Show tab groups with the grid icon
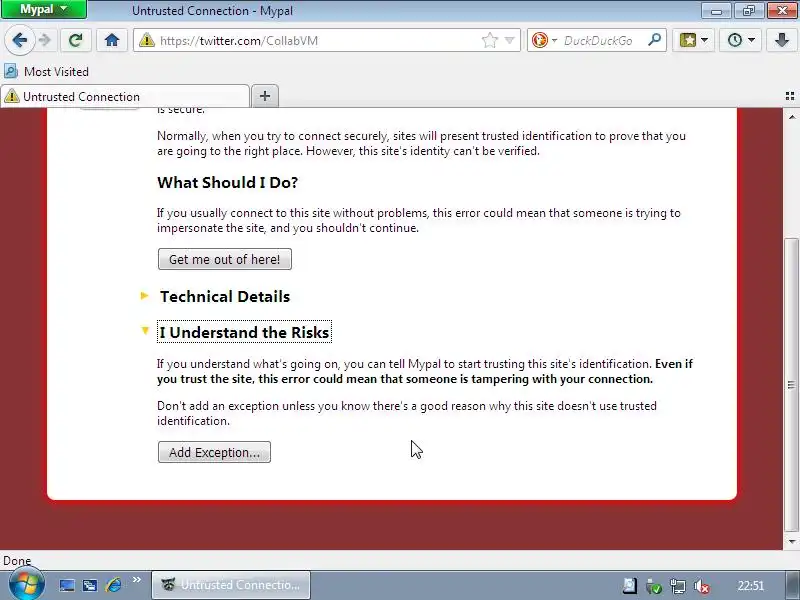 tap(790, 96)
